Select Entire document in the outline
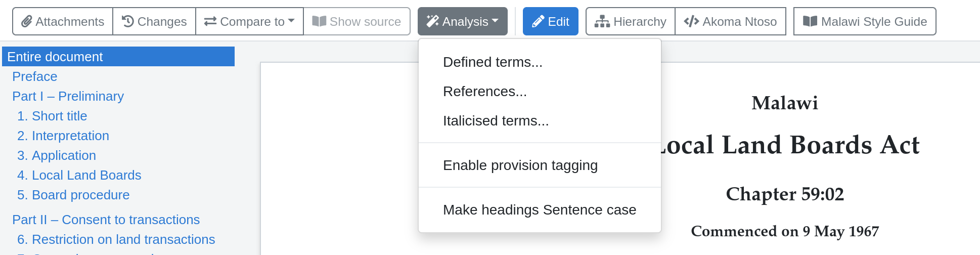Viewport: 980px width, 255px height. coord(55,57)
